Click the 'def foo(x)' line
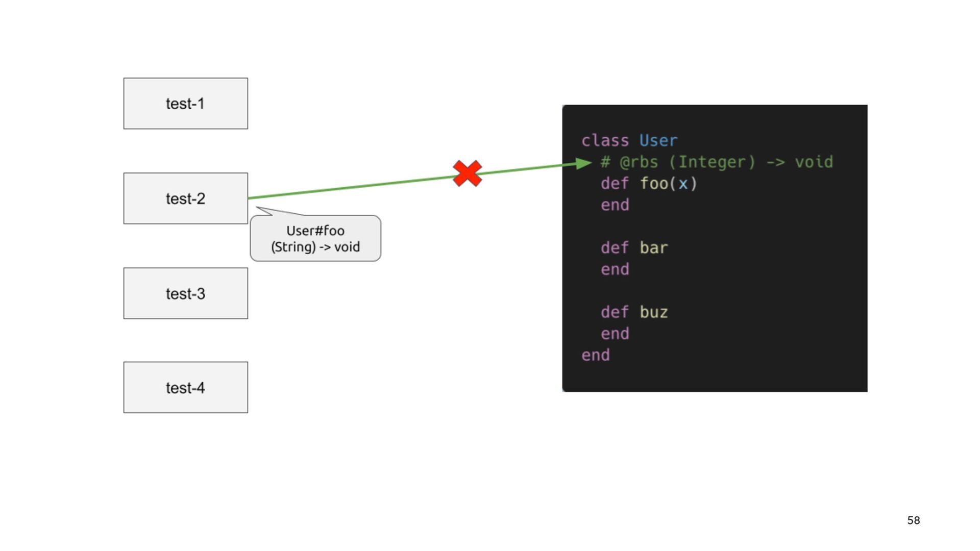 648,184
